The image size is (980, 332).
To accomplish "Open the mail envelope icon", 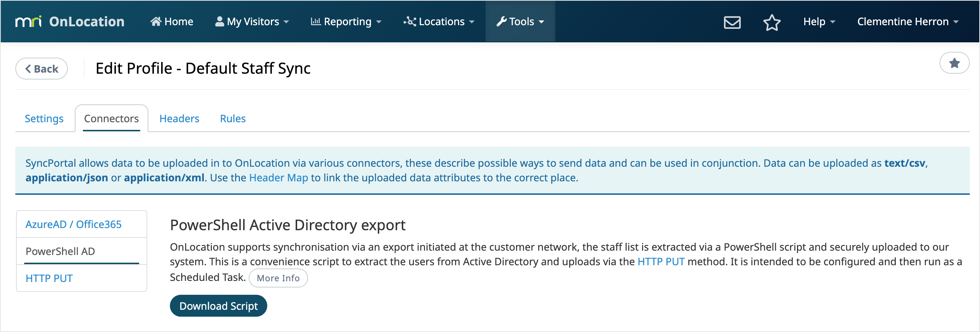I will tap(732, 22).
